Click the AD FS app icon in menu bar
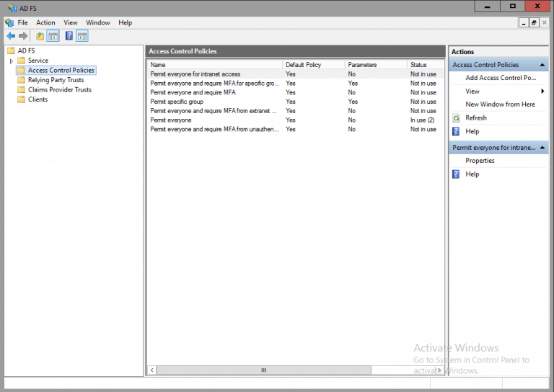Viewport: 554px width, 392px height. 9,22
